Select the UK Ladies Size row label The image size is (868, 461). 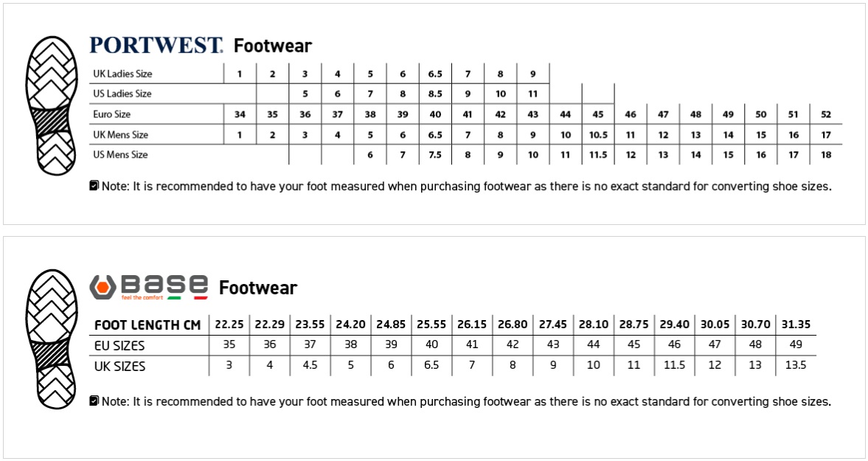click(x=122, y=74)
